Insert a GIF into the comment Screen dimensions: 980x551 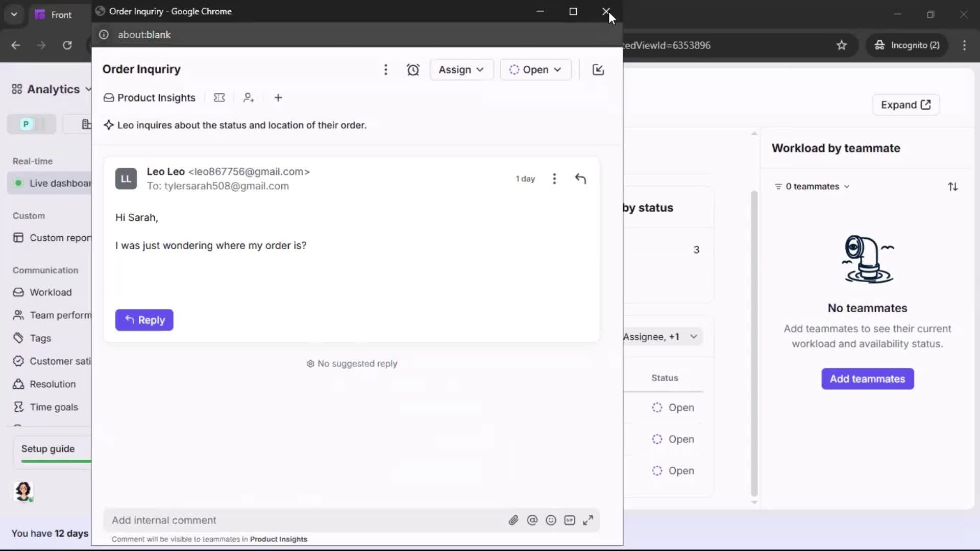(x=570, y=520)
